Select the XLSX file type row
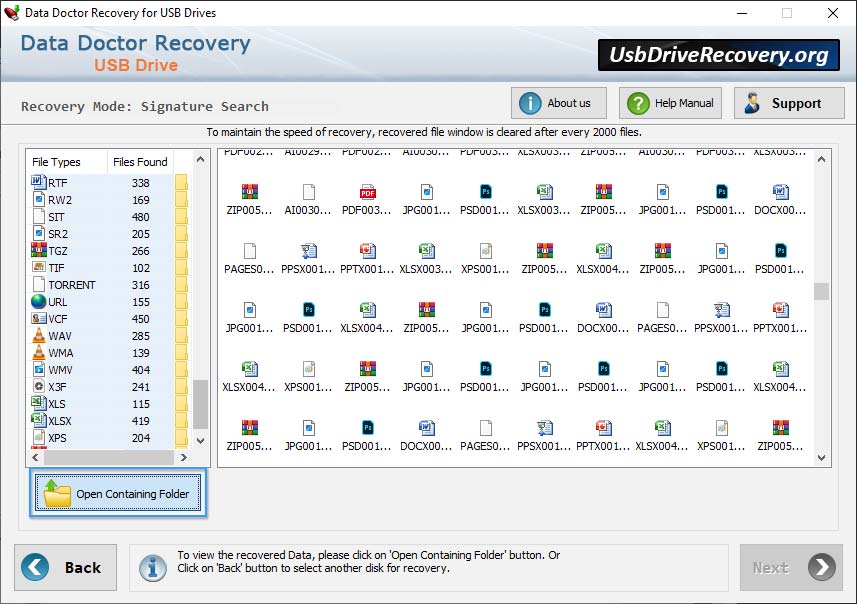This screenshot has width=857, height=604. (109, 421)
